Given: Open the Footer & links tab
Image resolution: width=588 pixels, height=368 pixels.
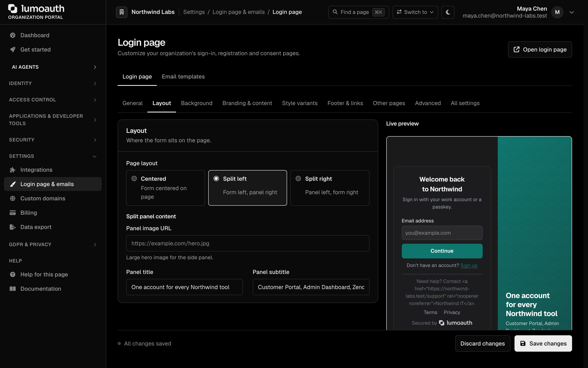Looking at the screenshot, I should point(345,103).
